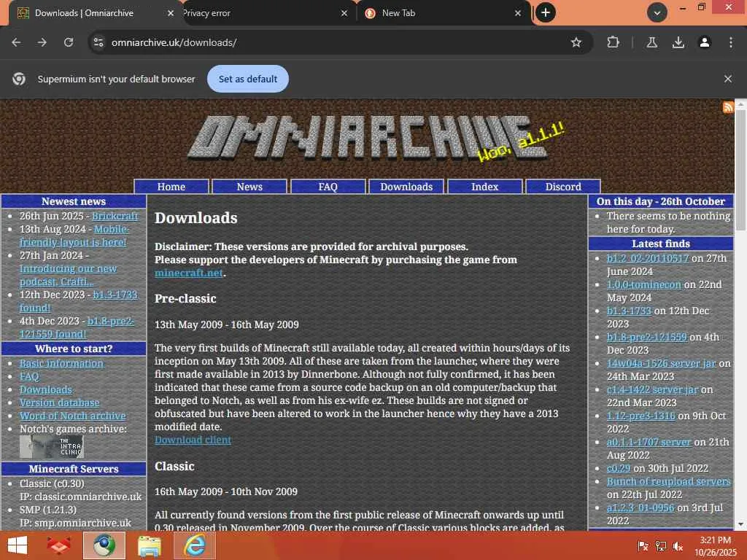Open the red taskbar app icon

pos(58,545)
